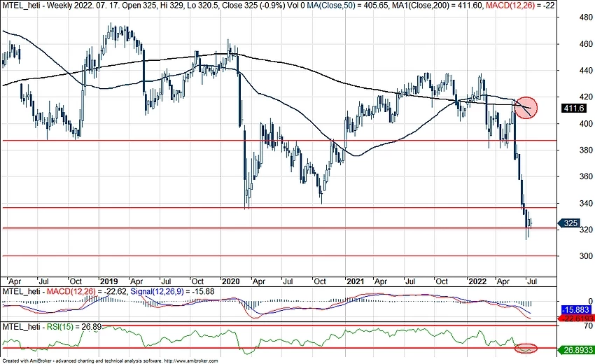
Task: Click the blue -15.883 Signal value tag
Action: (x=576, y=309)
